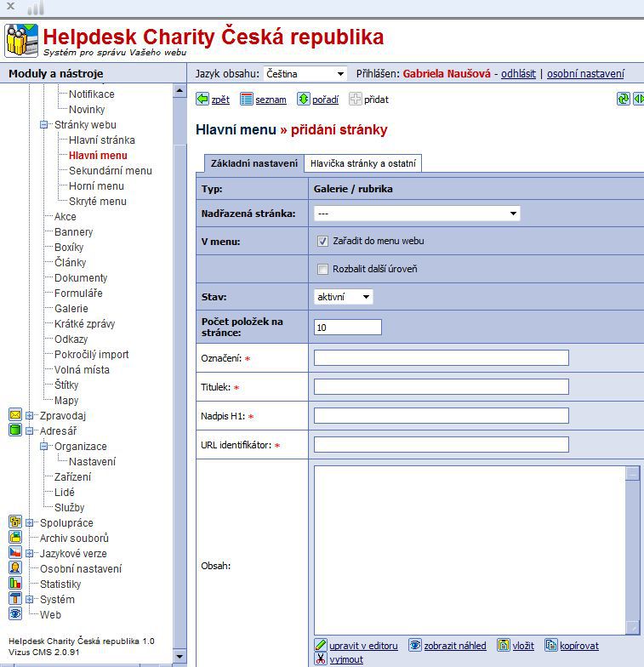Click the pořadí link
Viewport: 644px width, 667px height.
[325, 100]
